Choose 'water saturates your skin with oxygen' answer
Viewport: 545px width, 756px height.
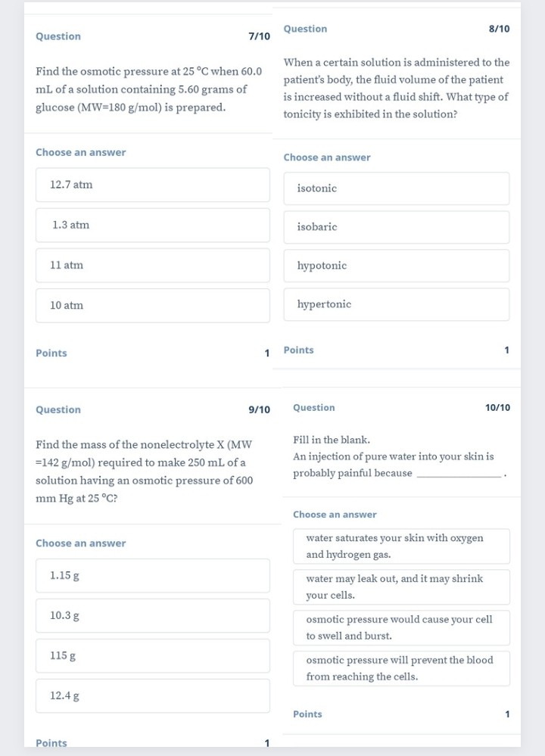(401, 546)
